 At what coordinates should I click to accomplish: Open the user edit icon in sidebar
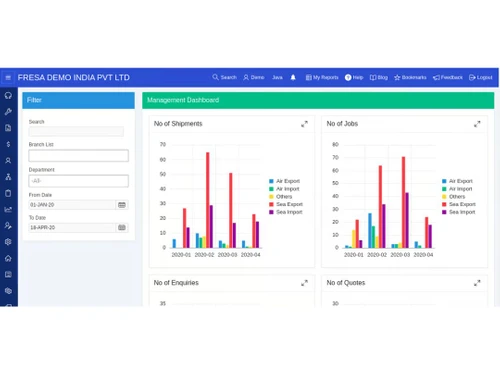[8, 226]
